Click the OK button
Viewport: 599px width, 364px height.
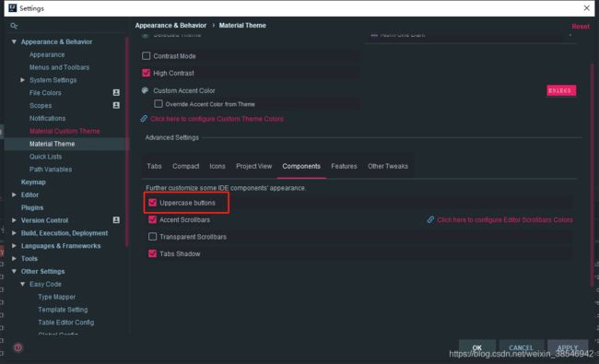pyautogui.click(x=477, y=347)
